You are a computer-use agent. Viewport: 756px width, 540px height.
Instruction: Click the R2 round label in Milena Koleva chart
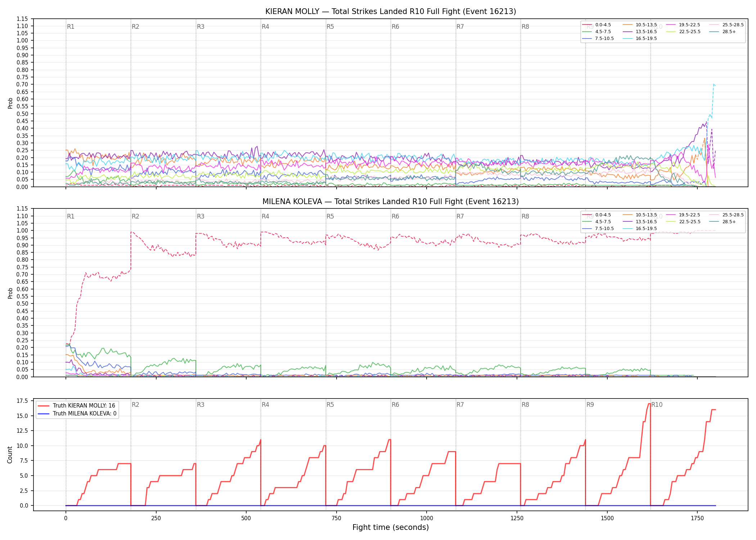click(x=135, y=216)
